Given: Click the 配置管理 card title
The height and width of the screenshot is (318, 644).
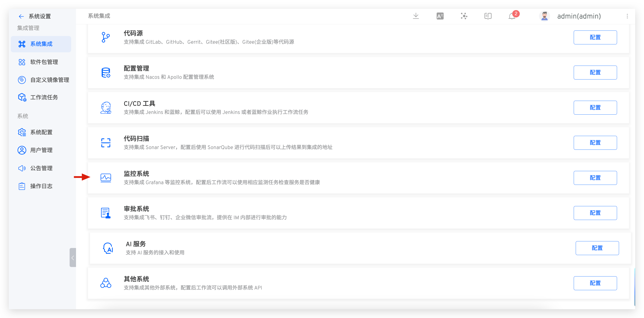Looking at the screenshot, I should 137,68.
